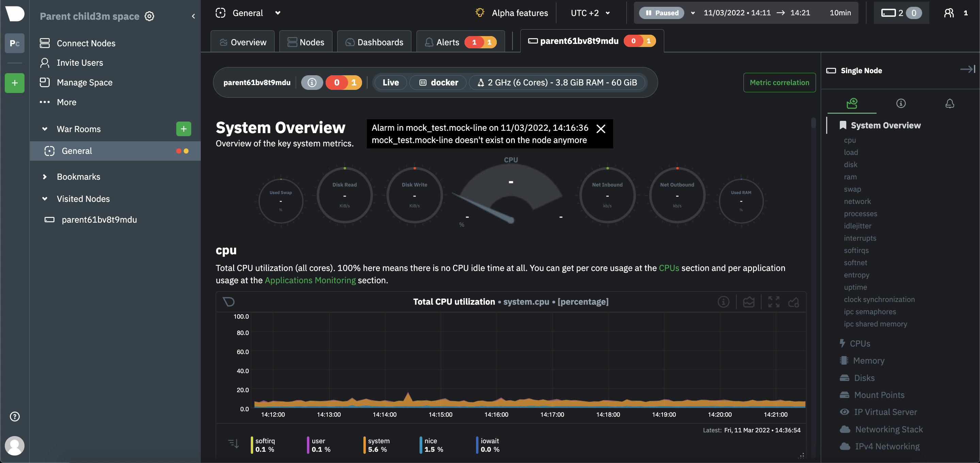Open the space settings gear icon
Viewport: 980px width, 463px height.
point(149,16)
